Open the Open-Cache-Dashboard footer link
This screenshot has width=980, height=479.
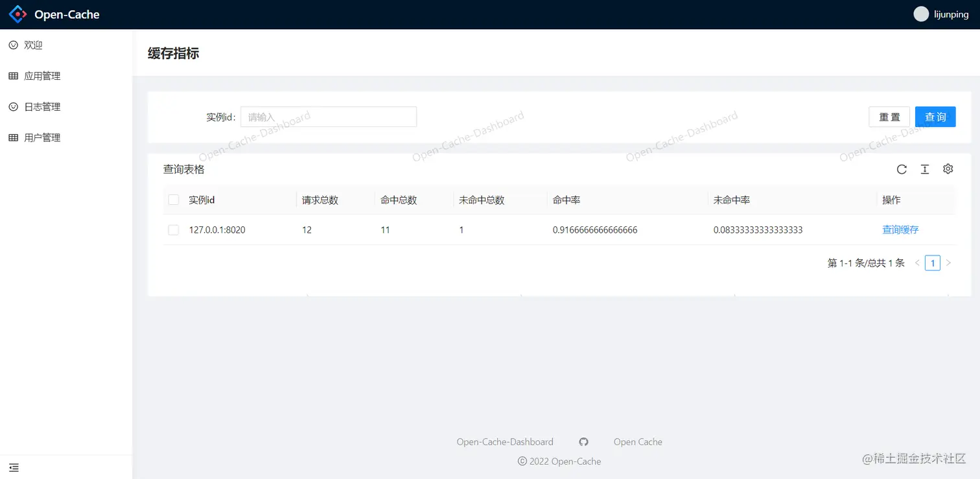coord(505,442)
